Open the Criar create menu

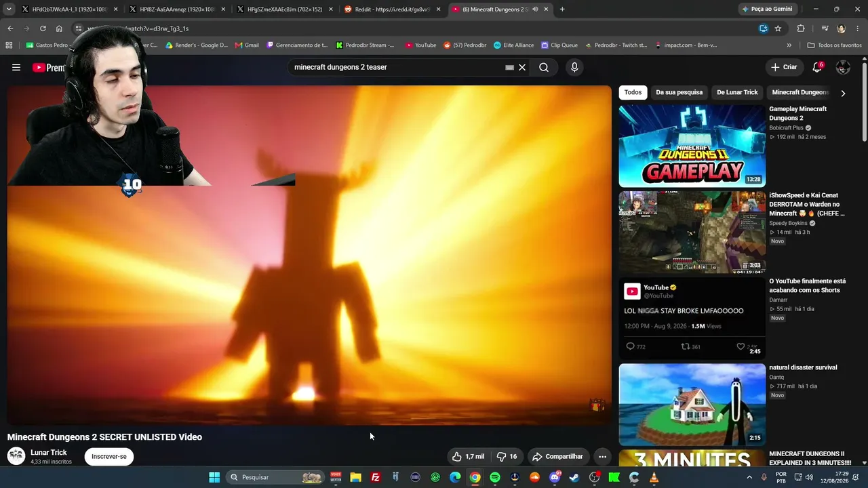click(x=784, y=67)
